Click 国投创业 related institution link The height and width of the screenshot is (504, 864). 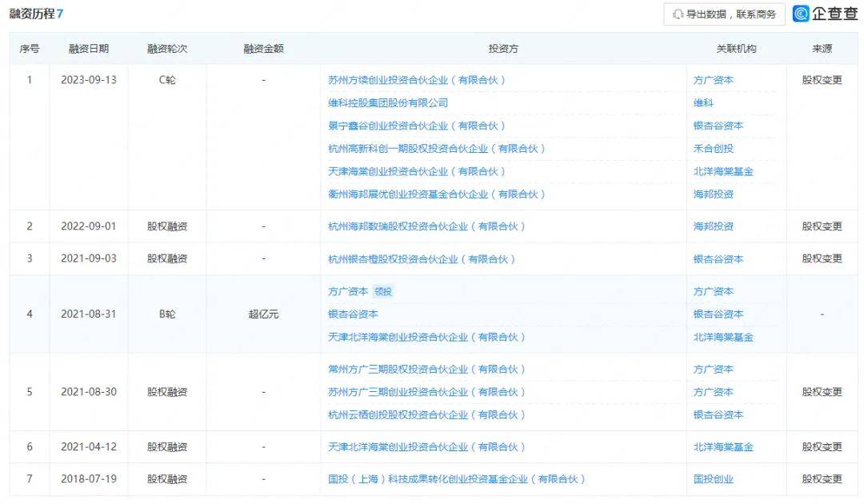click(x=714, y=479)
